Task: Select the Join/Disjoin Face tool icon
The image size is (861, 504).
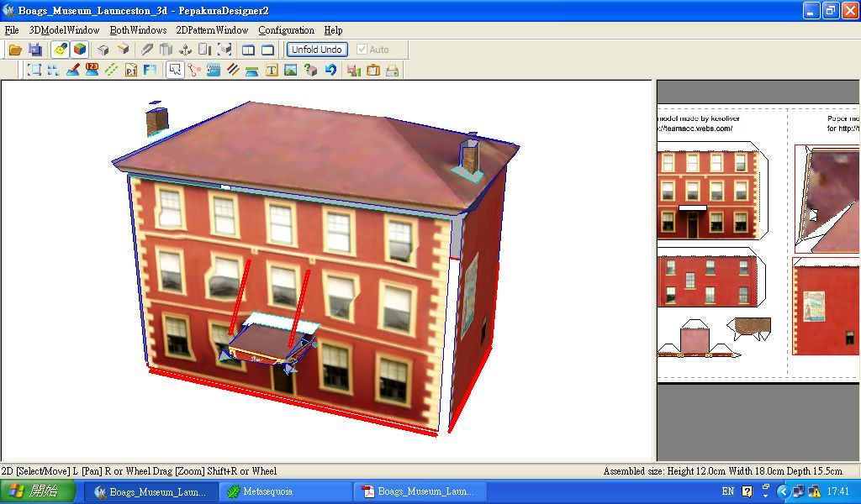Action: pyautogui.click(x=194, y=71)
